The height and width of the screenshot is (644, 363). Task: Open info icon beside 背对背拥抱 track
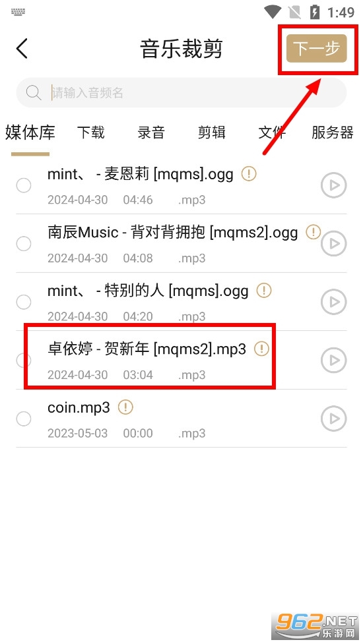tap(313, 233)
